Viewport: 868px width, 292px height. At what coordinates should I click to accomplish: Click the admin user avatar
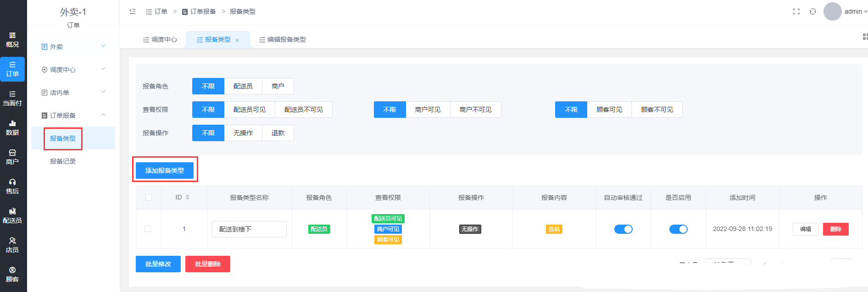(832, 11)
